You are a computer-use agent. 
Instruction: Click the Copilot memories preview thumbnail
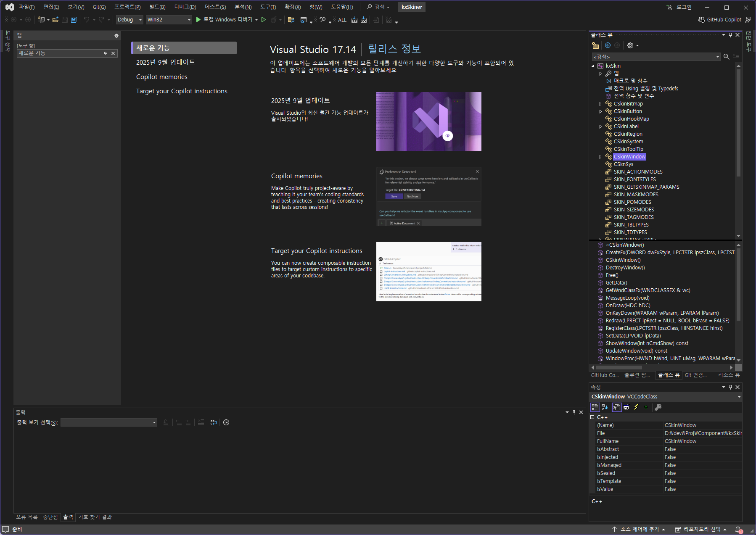(429, 197)
